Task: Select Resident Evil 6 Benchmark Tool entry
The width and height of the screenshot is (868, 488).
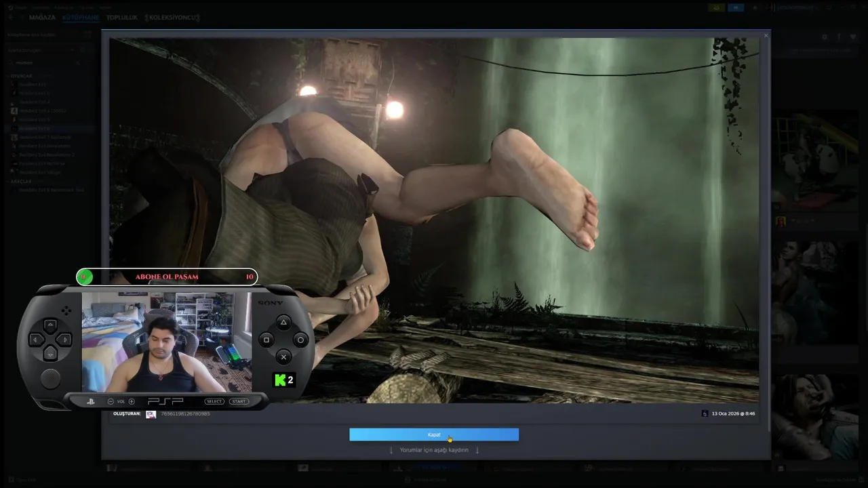Action: 51,190
